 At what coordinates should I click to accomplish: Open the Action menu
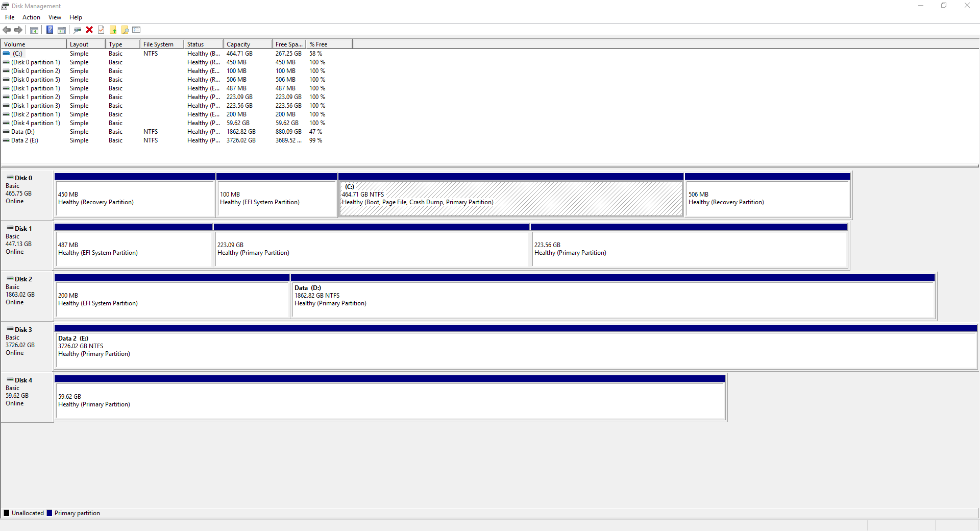tap(31, 17)
